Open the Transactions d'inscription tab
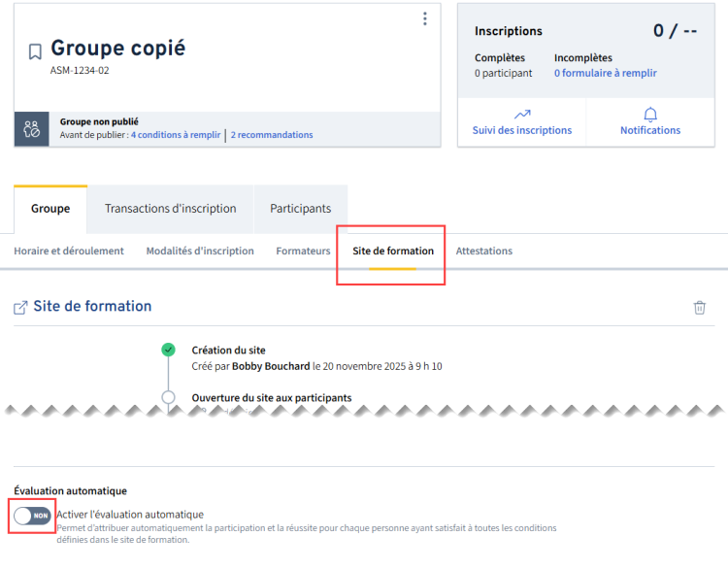The width and height of the screenshot is (728, 569). (x=170, y=209)
